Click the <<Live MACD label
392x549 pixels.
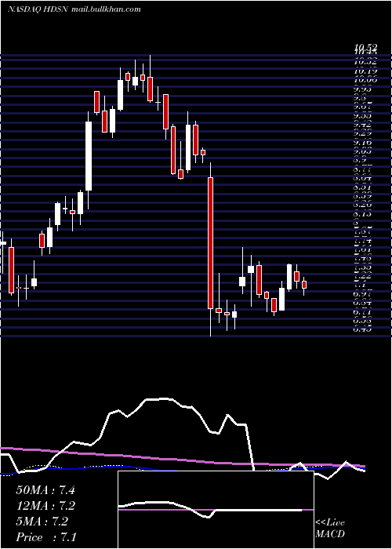click(x=330, y=529)
